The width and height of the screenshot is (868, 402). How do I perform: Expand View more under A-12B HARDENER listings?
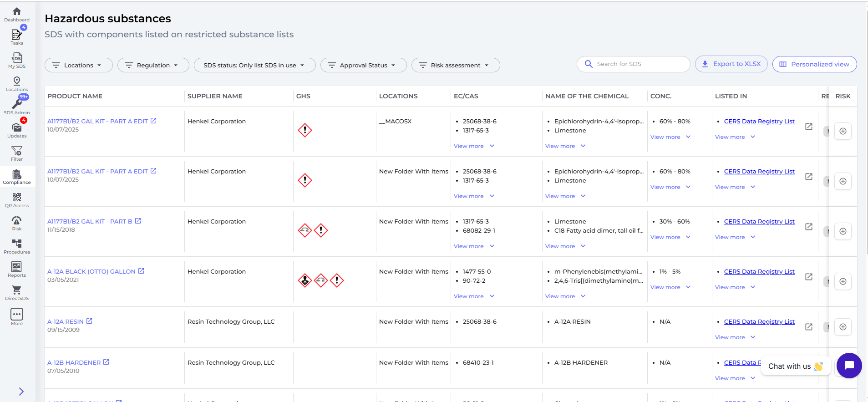click(x=735, y=378)
